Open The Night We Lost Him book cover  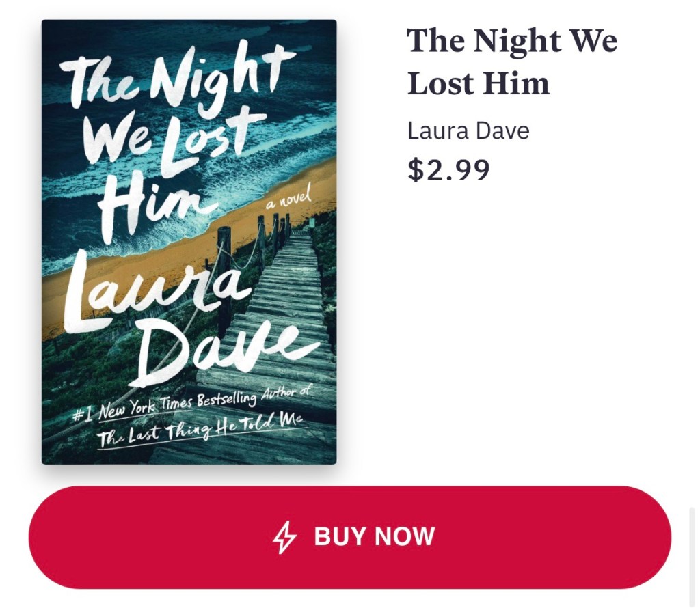click(x=189, y=242)
